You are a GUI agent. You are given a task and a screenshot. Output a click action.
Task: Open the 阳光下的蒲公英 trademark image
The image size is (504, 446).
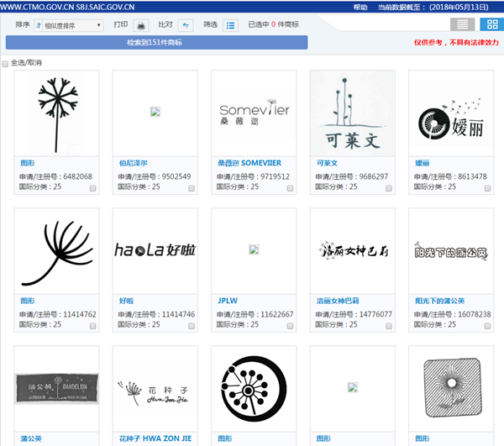click(451, 249)
